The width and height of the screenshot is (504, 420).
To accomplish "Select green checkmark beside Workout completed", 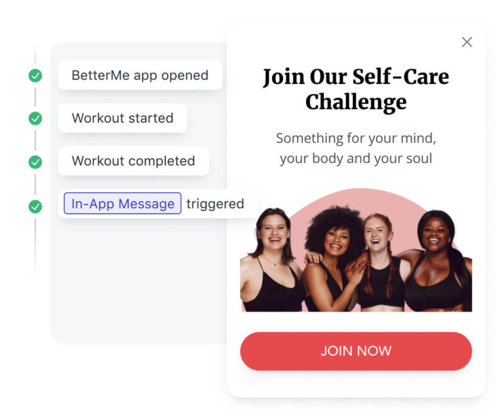I will click(35, 162).
